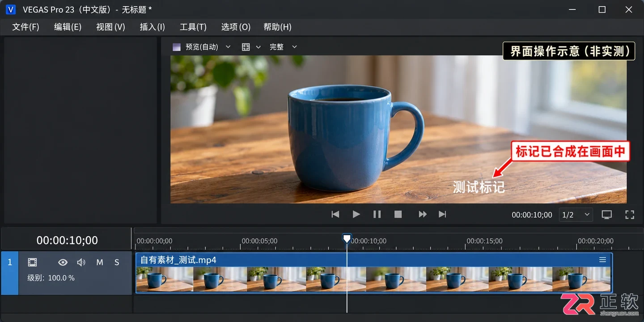The image size is (644, 322).
Task: Open the 工具(T) menu
Action: 193,27
